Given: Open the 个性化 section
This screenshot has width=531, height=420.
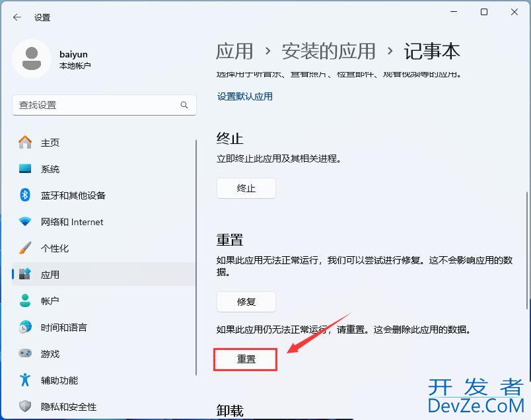Looking at the screenshot, I should click(x=104, y=248).
